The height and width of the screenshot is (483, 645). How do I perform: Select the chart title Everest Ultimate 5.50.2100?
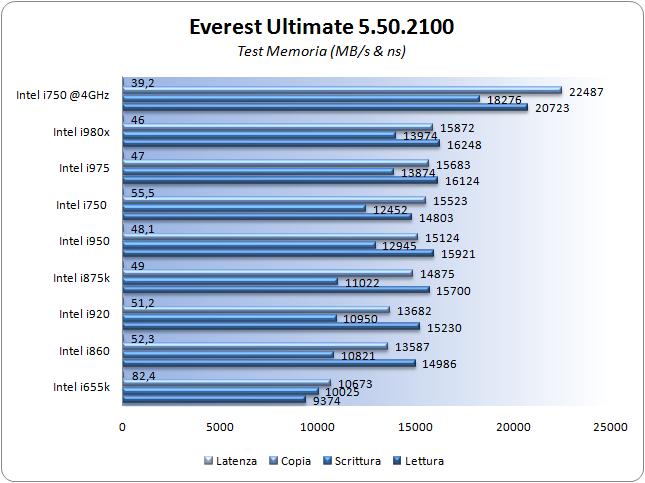pos(322,28)
